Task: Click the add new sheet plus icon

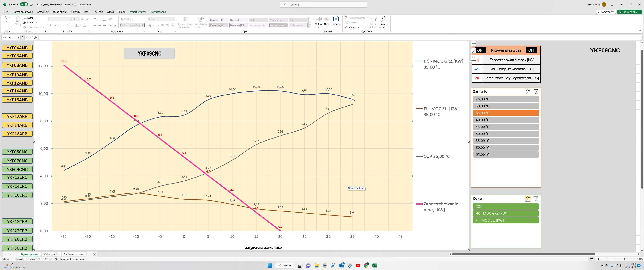Action: pyautogui.click(x=95, y=254)
